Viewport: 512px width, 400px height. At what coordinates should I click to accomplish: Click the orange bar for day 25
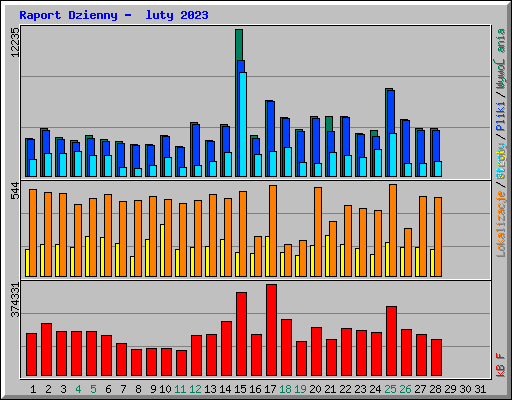click(x=393, y=230)
